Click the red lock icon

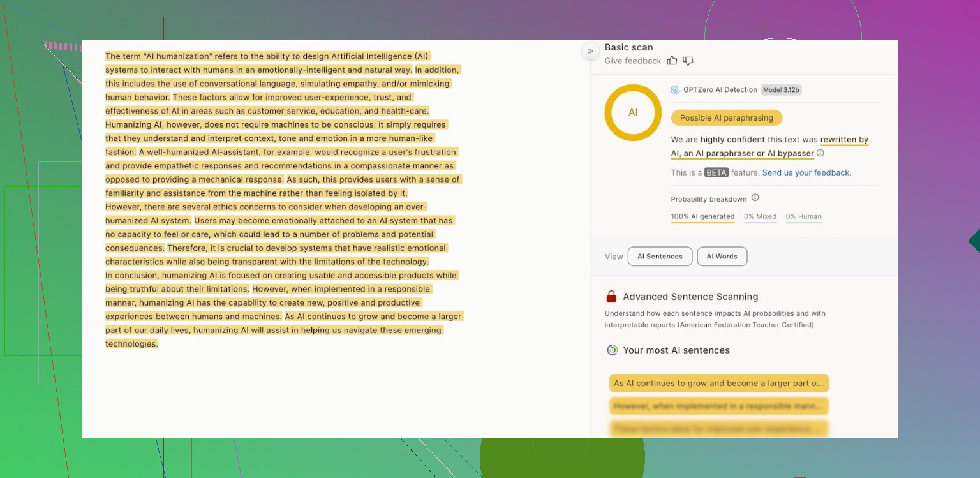[611, 297]
